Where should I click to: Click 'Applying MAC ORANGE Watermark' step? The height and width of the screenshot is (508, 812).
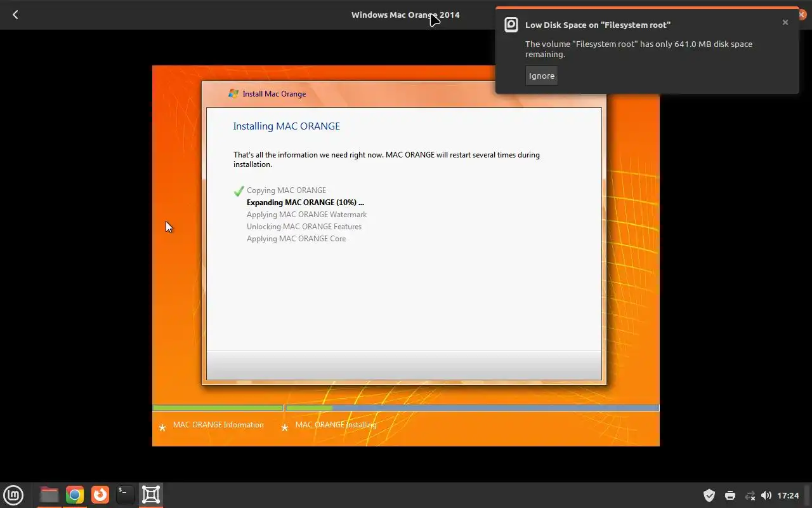pos(306,214)
